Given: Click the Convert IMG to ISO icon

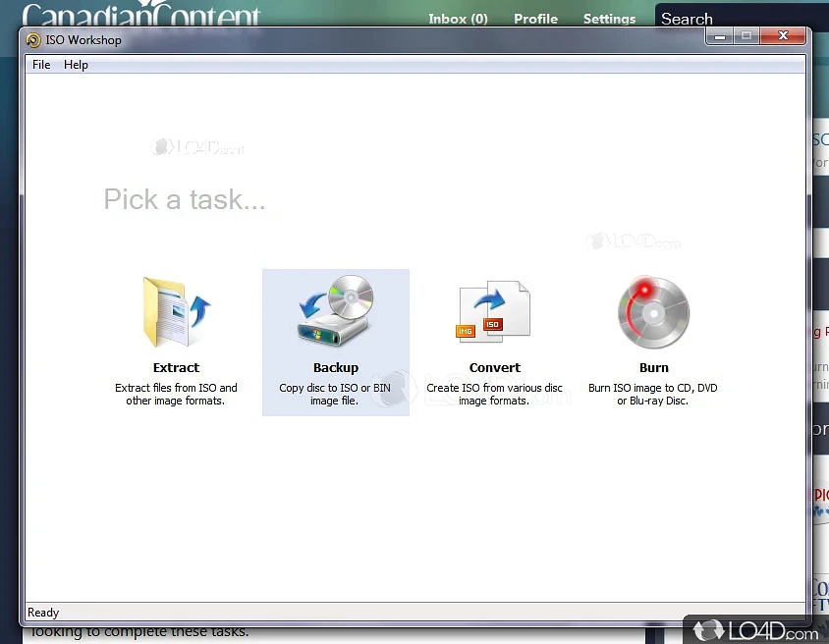Looking at the screenshot, I should [493, 312].
